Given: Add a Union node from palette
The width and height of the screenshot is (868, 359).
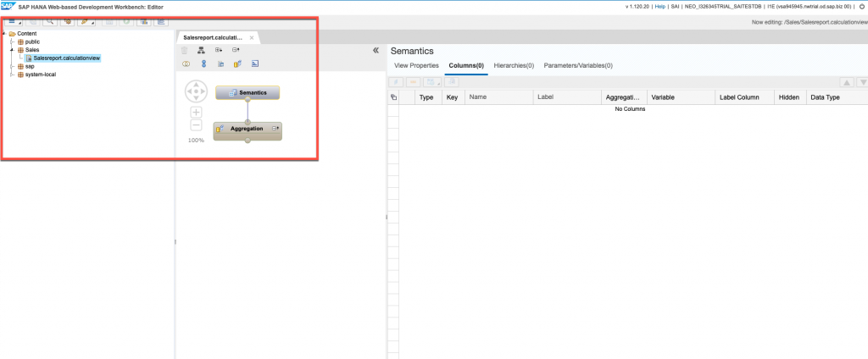Looking at the screenshot, I should click(203, 64).
